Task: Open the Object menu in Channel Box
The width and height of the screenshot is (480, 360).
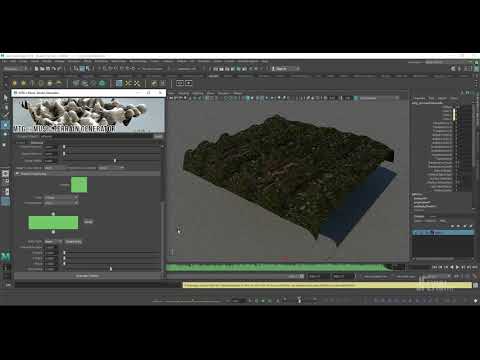Action: point(442,98)
